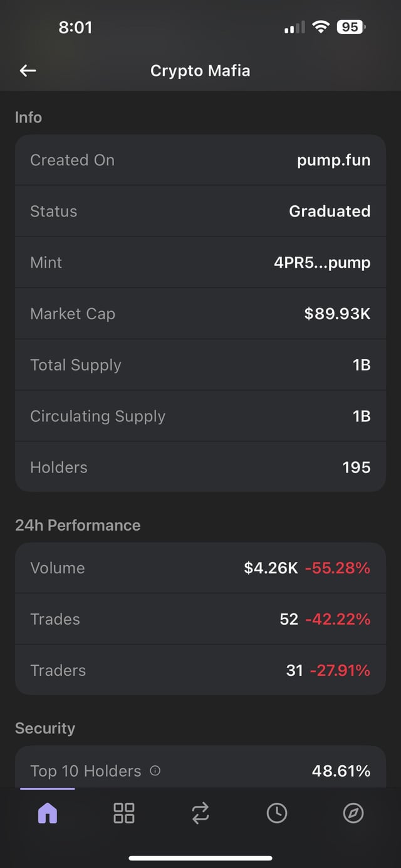Viewport: 401px width, 868px height.
Task: Tap the pump.fun created-on value
Action: coord(333,160)
